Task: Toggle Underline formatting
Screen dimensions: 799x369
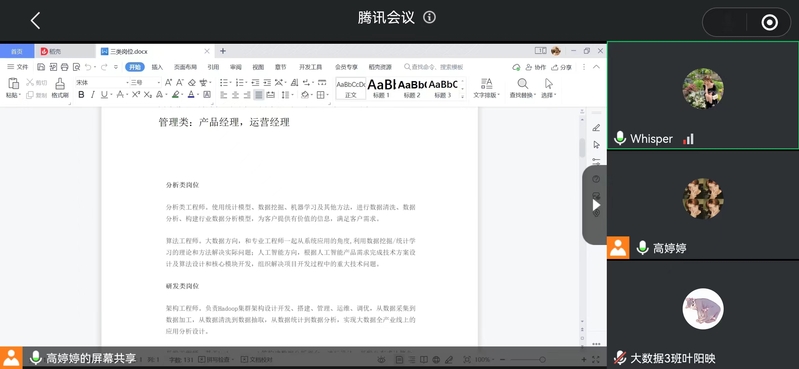Action: [104, 94]
